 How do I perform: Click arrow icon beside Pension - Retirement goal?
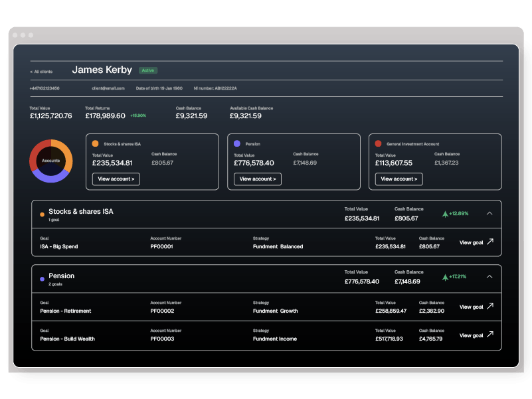[490, 306]
